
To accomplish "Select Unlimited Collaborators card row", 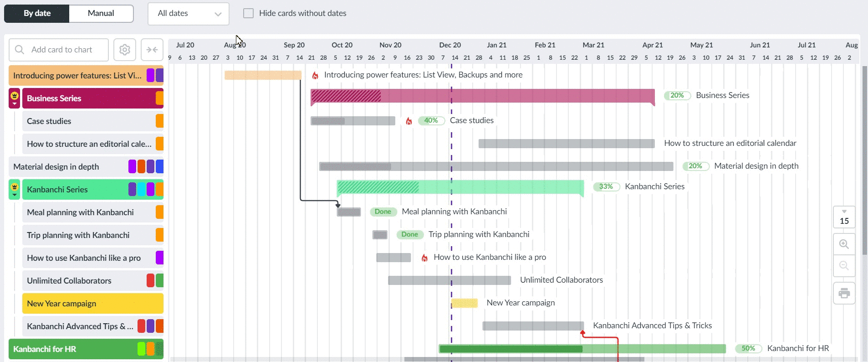I will (x=93, y=281).
